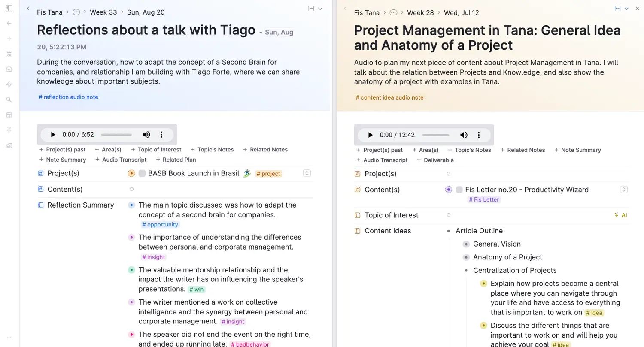Open the chevron dropdown above Reflections panel

point(320,9)
